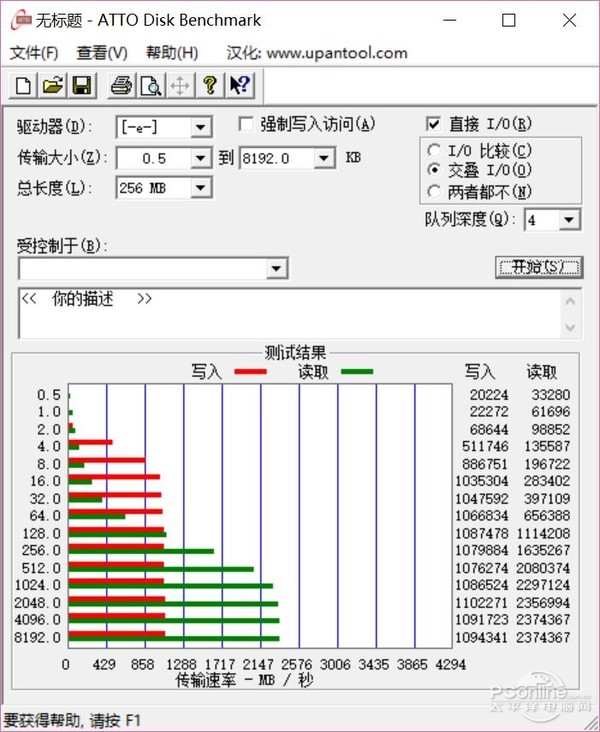The width and height of the screenshot is (600, 732).
Task: Open a saved benchmark file via the folder icon
Action: pyautogui.click(x=53, y=86)
